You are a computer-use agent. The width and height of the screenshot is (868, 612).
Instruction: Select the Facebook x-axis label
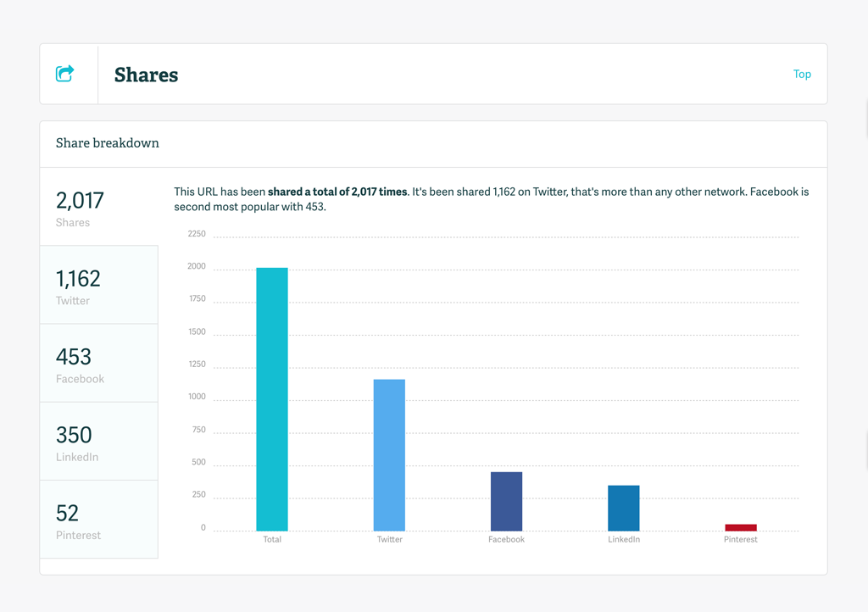pos(506,539)
